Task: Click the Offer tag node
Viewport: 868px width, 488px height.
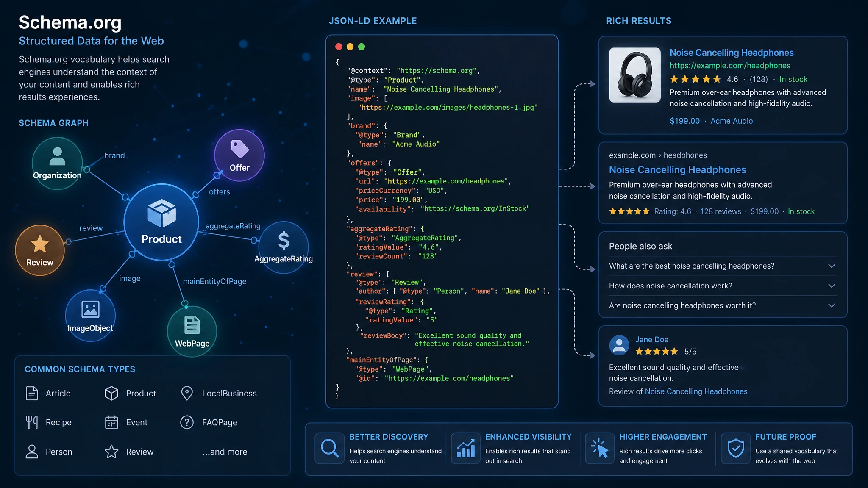Action: 239,155
